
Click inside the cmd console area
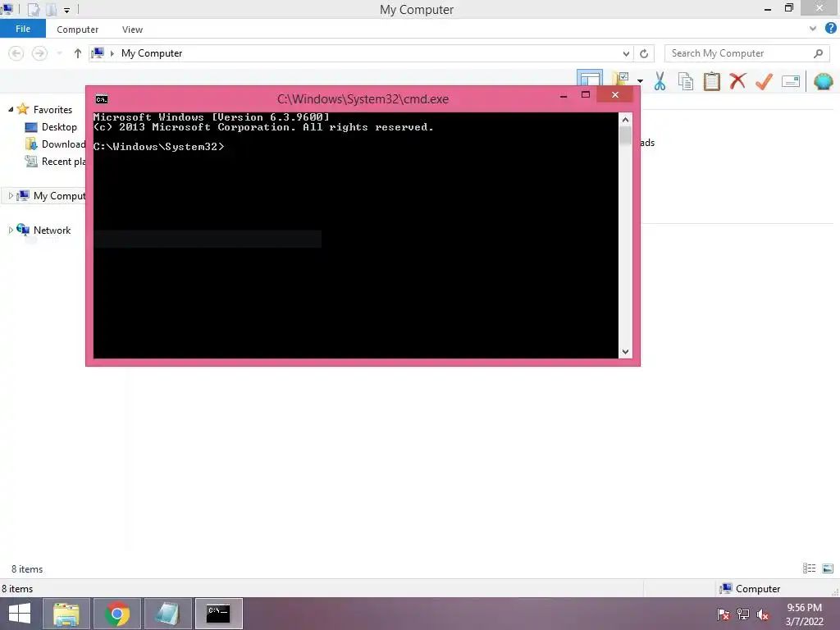pos(356,235)
